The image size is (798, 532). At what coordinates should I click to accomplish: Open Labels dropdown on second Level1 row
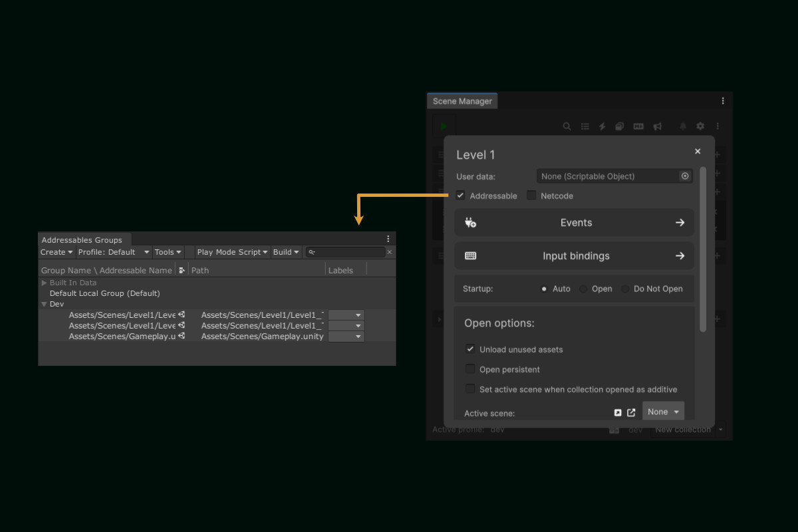[346, 326]
